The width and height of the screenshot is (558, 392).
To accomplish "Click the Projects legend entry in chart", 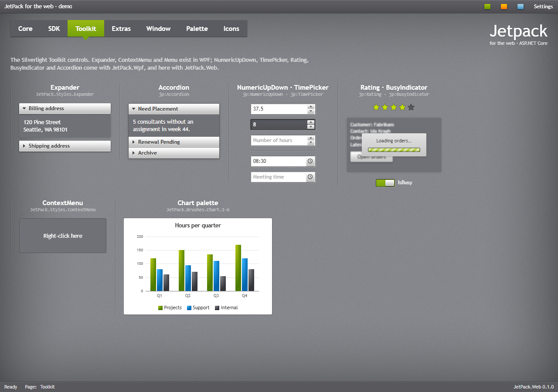I will pos(170,308).
